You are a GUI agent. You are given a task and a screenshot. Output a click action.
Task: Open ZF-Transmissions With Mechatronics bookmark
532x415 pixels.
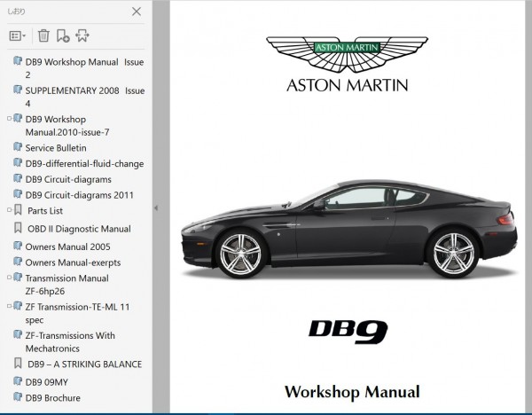[x=70, y=341]
